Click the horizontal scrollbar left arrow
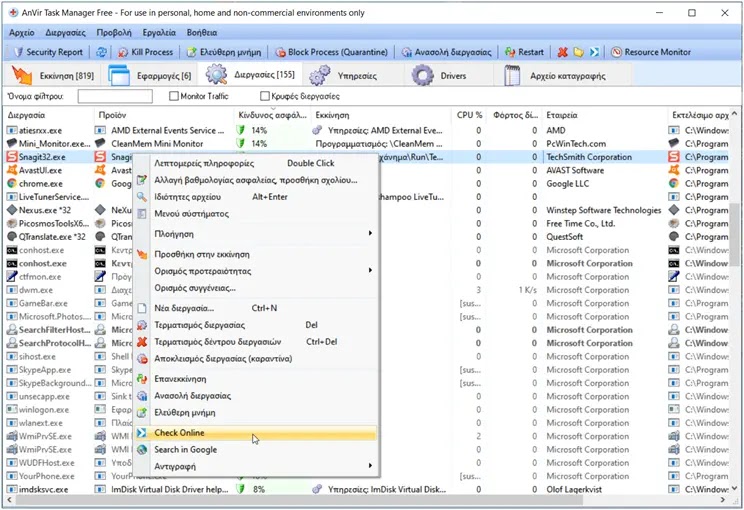Viewport: 744px width, 510px height. coord(9,500)
